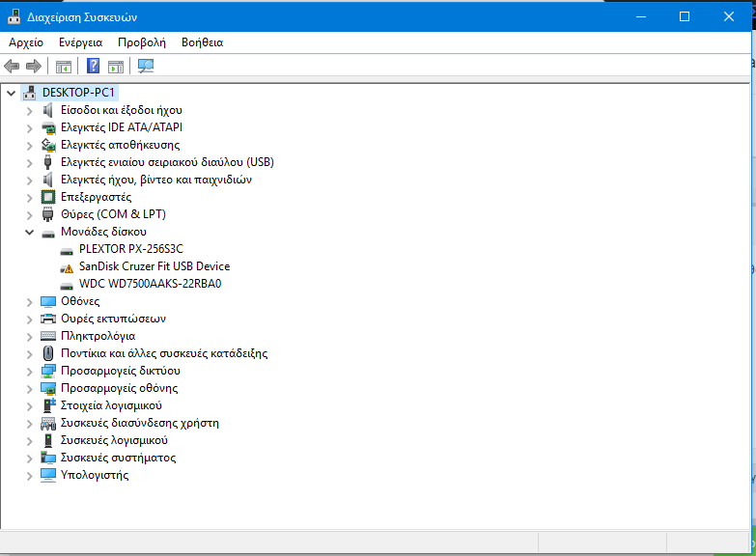The width and height of the screenshot is (756, 556).
Task: Click the Επεξεργαστές chip icon
Action: click(x=48, y=197)
